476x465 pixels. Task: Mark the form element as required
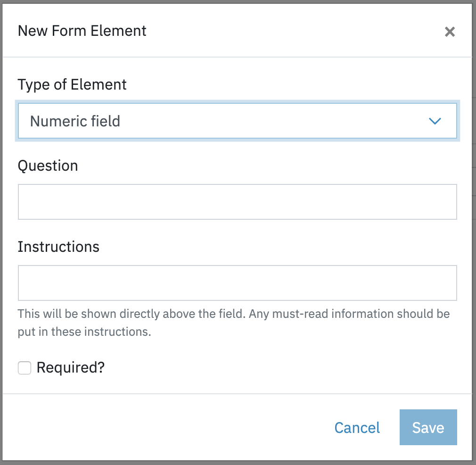(24, 367)
